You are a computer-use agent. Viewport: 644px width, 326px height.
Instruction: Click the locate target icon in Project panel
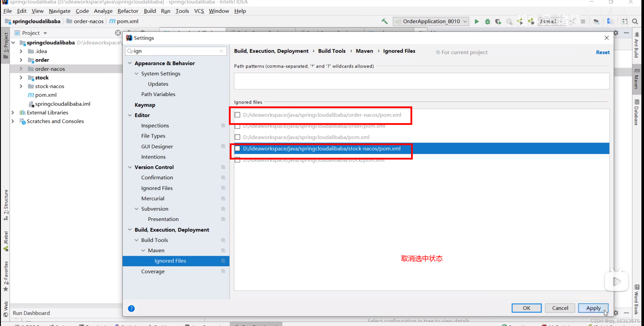pyautogui.click(x=118, y=33)
